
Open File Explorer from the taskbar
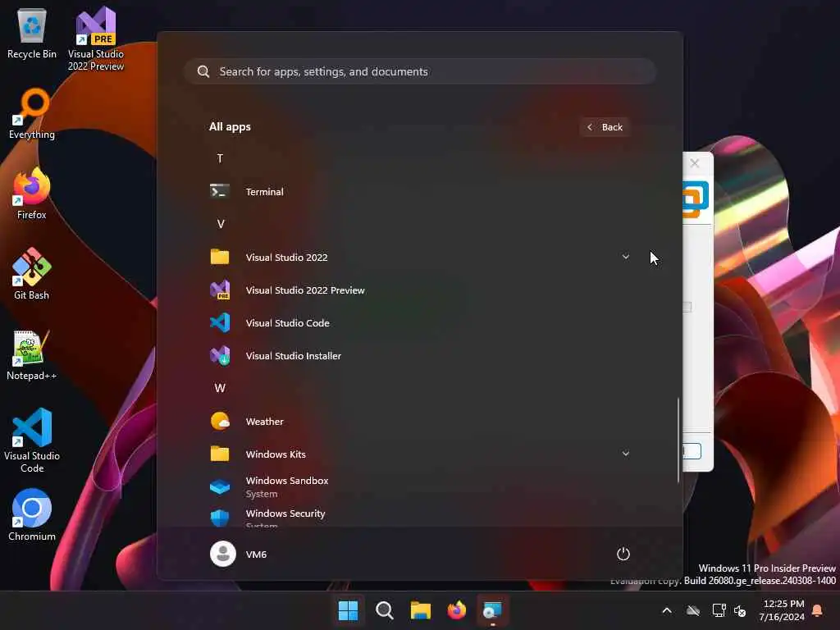click(421, 610)
